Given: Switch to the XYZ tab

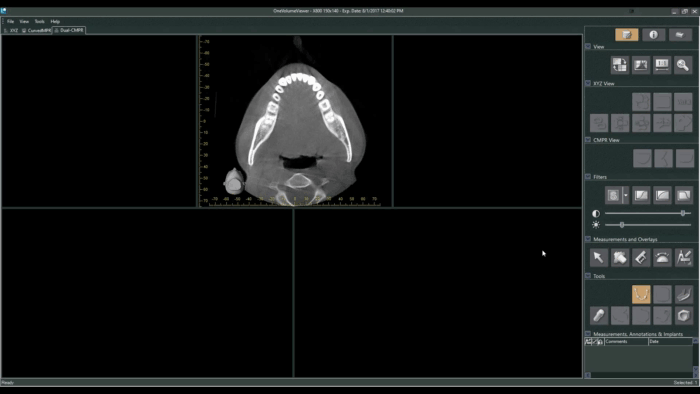Looking at the screenshot, I should point(11,30).
